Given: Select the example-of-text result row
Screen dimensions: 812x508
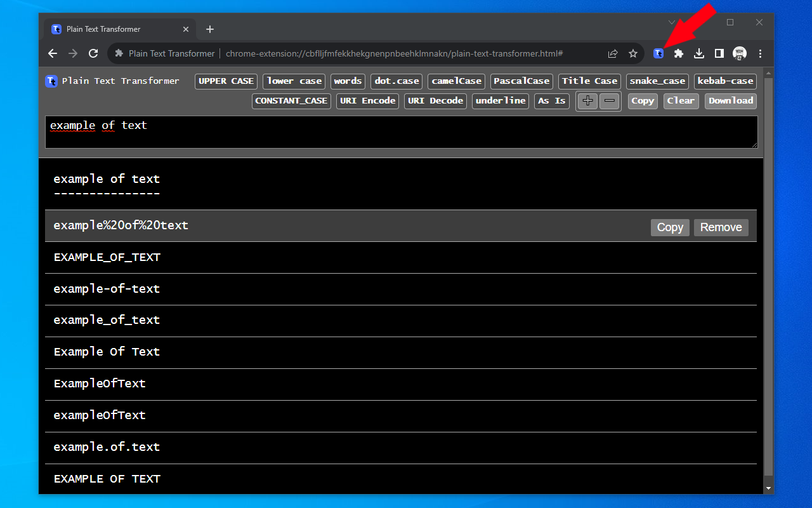Looking at the screenshot, I should 401,289.
